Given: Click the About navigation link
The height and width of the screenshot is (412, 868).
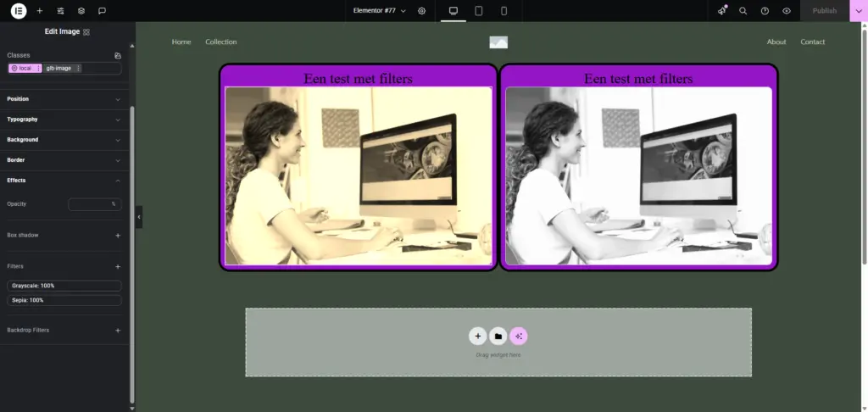Looking at the screenshot, I should (x=776, y=42).
